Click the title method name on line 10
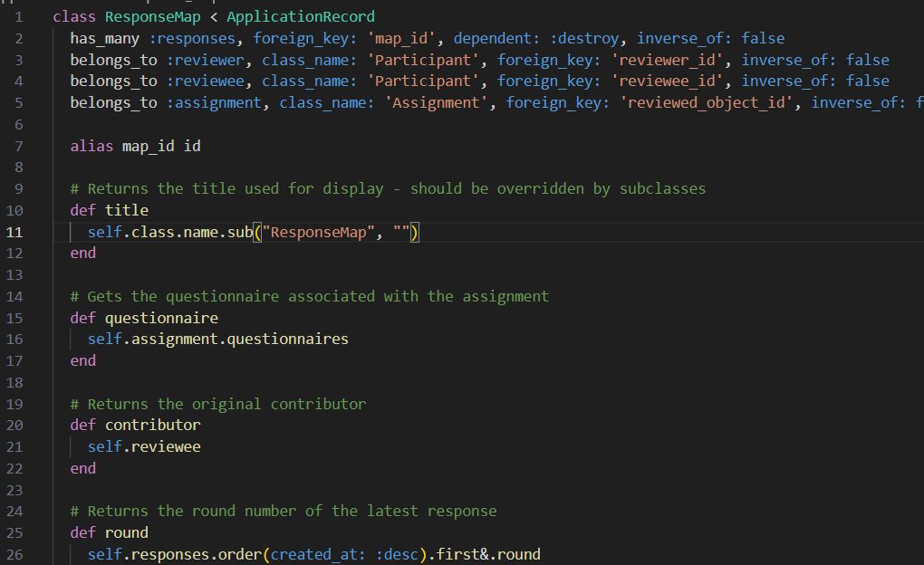 coord(127,211)
